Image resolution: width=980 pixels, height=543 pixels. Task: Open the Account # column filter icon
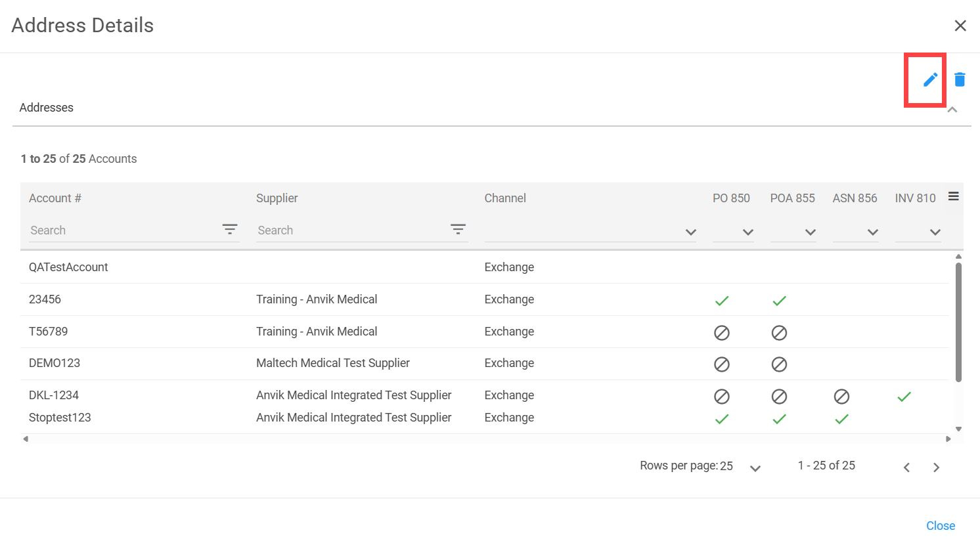(x=229, y=229)
